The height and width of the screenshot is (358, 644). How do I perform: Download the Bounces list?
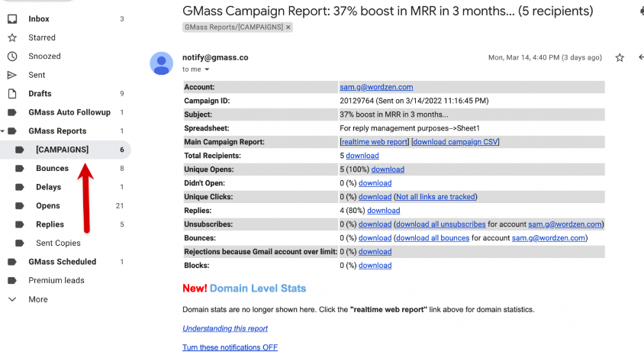point(375,238)
